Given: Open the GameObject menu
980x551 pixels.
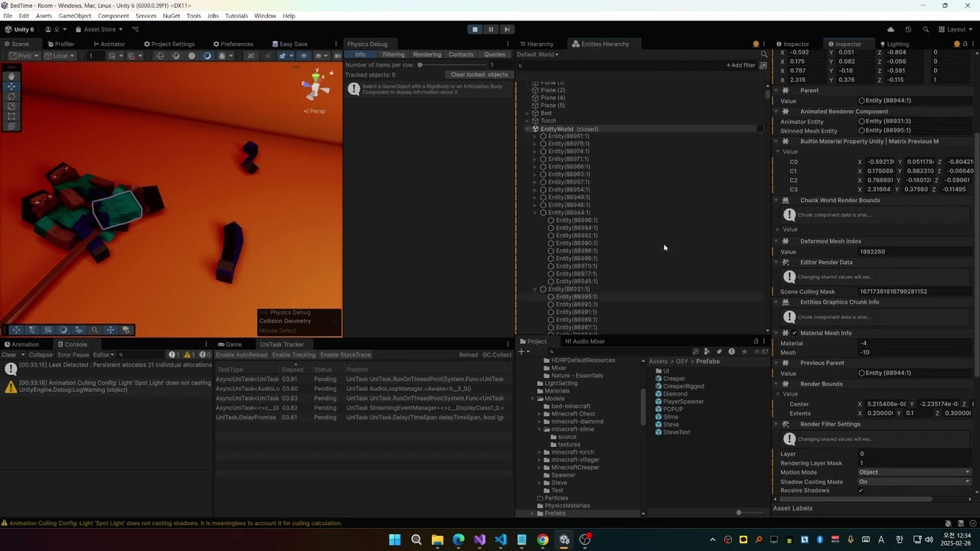Looking at the screenshot, I should [x=74, y=15].
